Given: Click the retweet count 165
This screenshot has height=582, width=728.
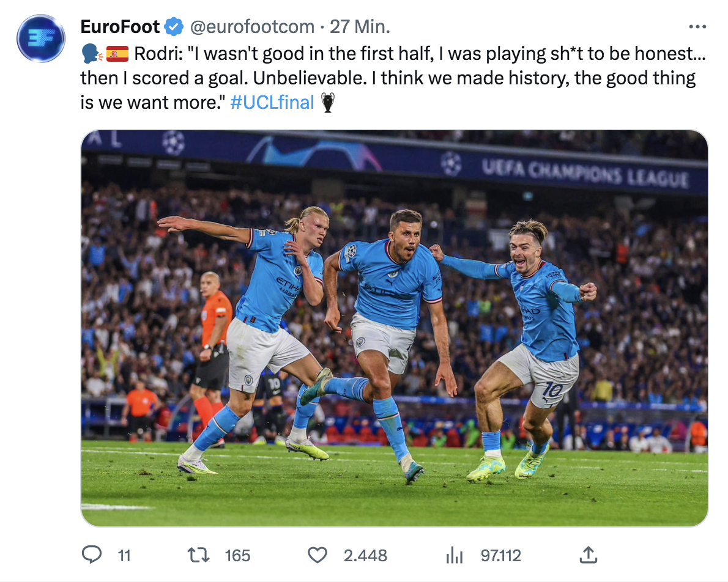Looking at the screenshot, I should (237, 555).
